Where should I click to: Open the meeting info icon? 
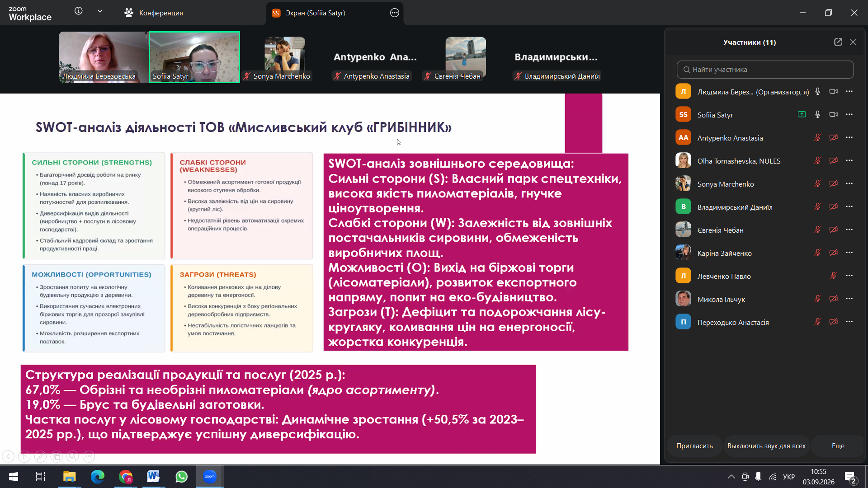pos(79,11)
